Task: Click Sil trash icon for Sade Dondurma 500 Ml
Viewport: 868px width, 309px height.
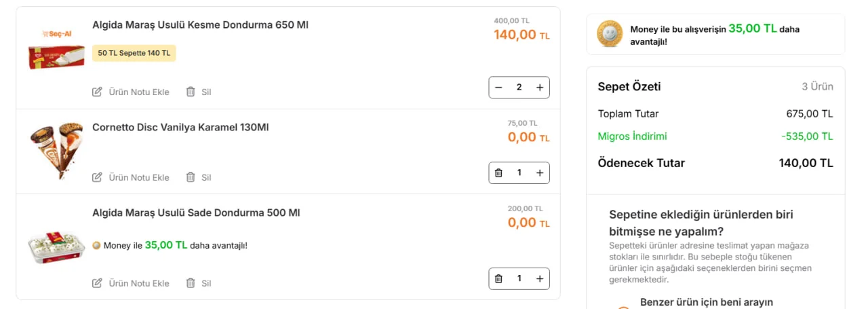Action: coord(191,283)
